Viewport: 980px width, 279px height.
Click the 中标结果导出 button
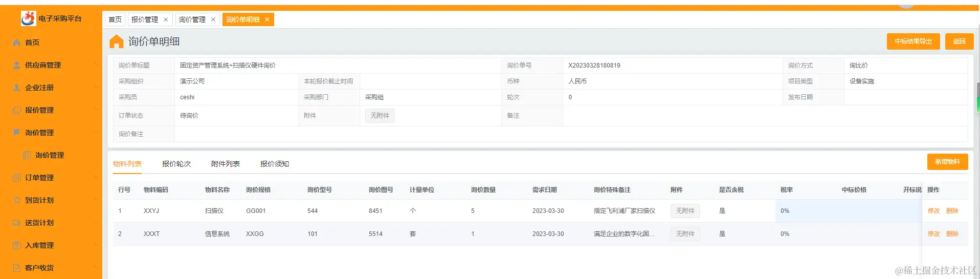tap(913, 41)
